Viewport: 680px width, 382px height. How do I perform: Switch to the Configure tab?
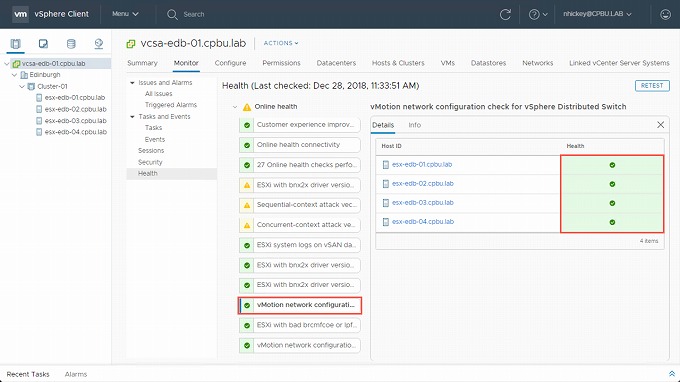230,63
